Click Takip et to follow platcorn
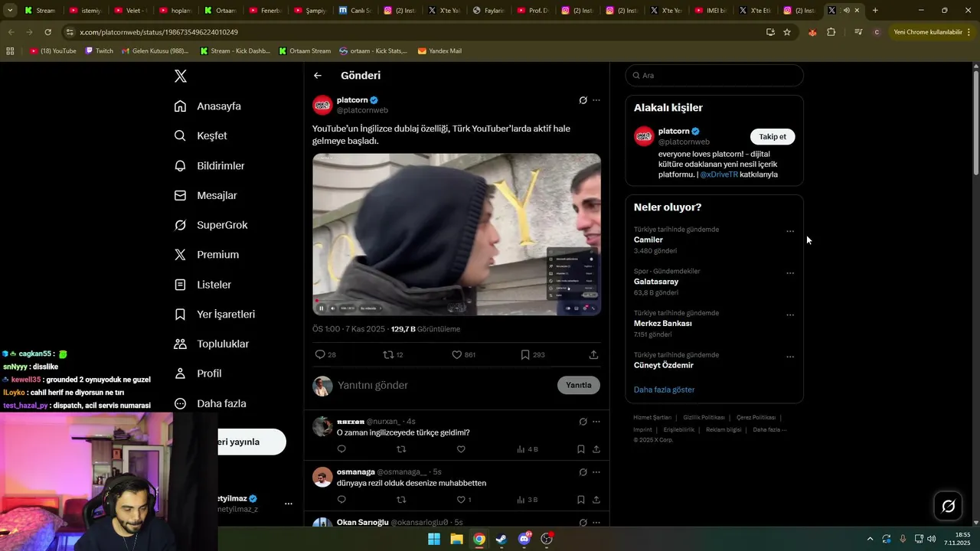 [773, 137]
